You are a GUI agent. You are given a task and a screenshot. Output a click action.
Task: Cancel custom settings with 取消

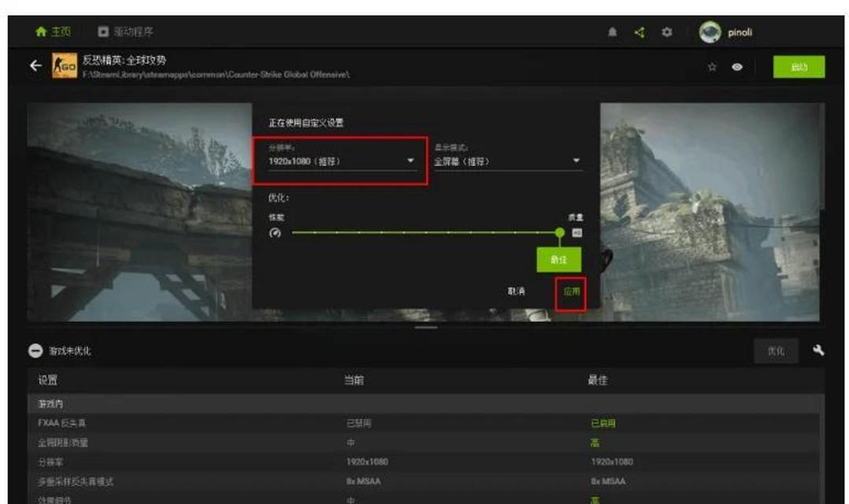516,291
